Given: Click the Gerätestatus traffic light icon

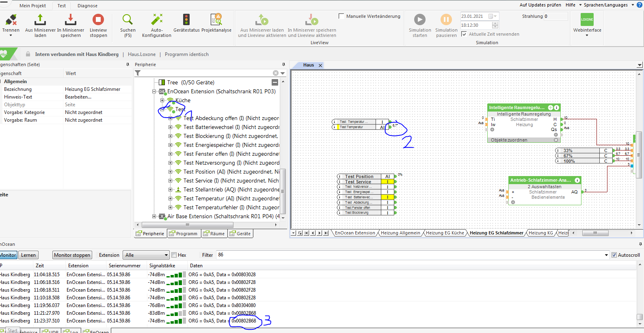Looking at the screenshot, I should click(186, 20).
